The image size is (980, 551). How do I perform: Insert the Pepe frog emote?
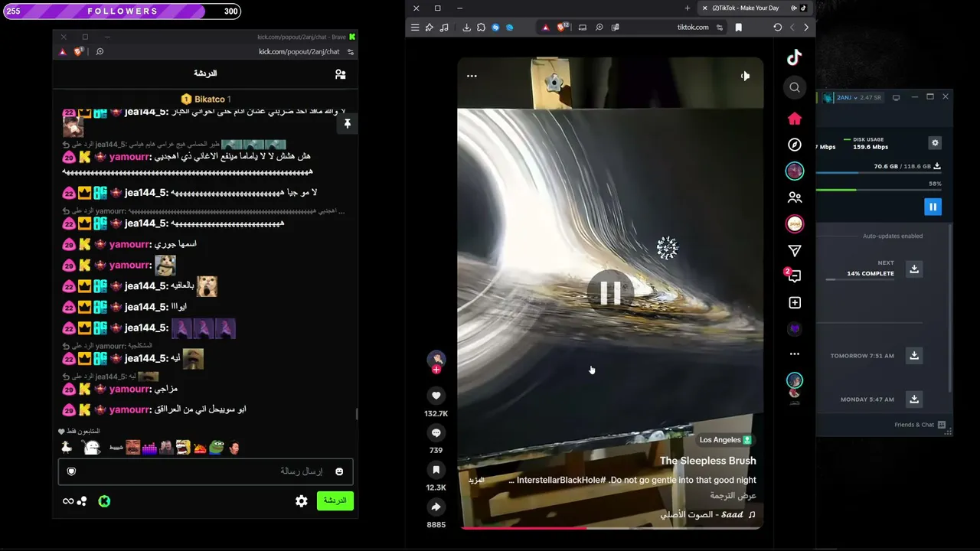coord(217,448)
